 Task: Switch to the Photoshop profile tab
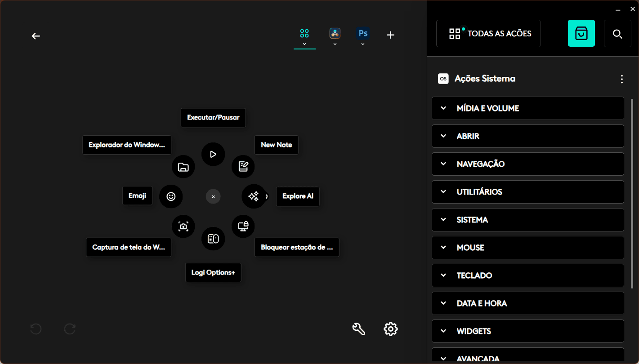pos(363,34)
